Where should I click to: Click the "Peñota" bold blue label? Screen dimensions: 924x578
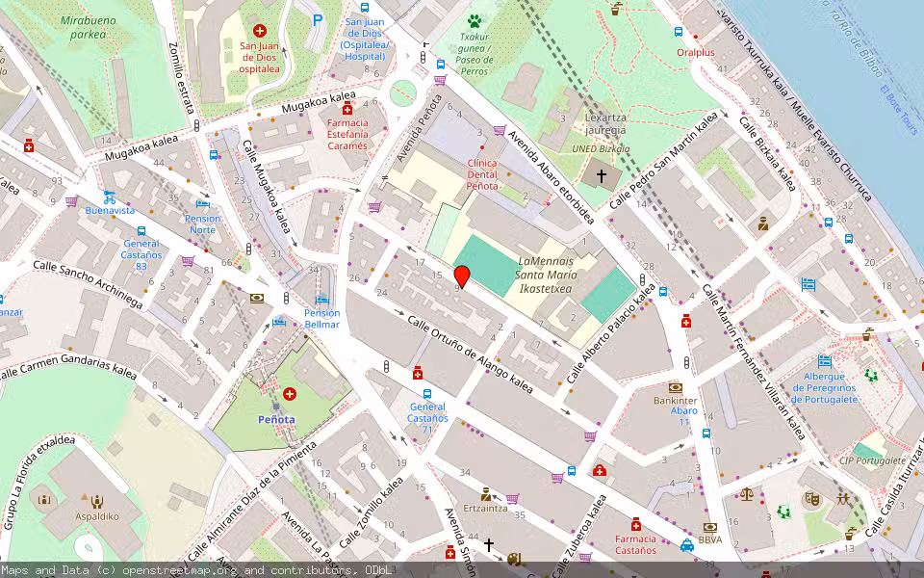point(276,419)
